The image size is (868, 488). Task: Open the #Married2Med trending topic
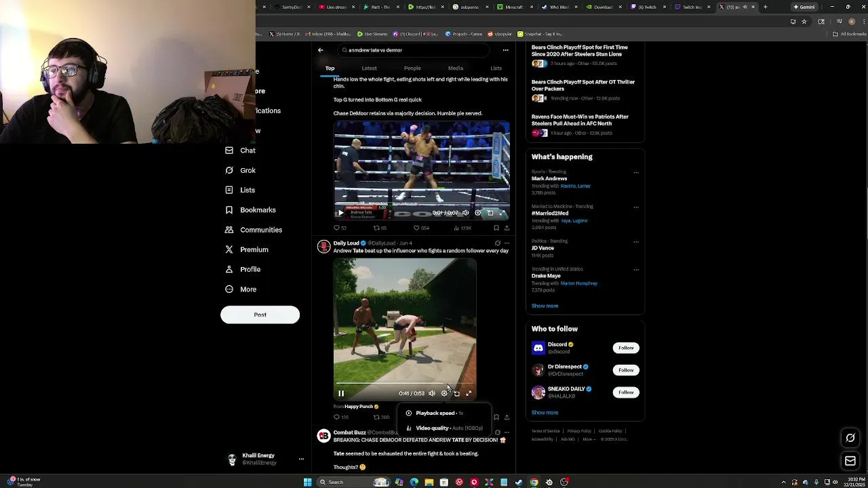pyautogui.click(x=550, y=213)
